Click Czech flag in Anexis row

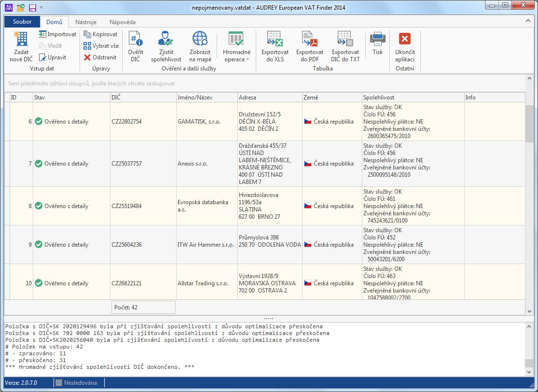[x=308, y=163]
